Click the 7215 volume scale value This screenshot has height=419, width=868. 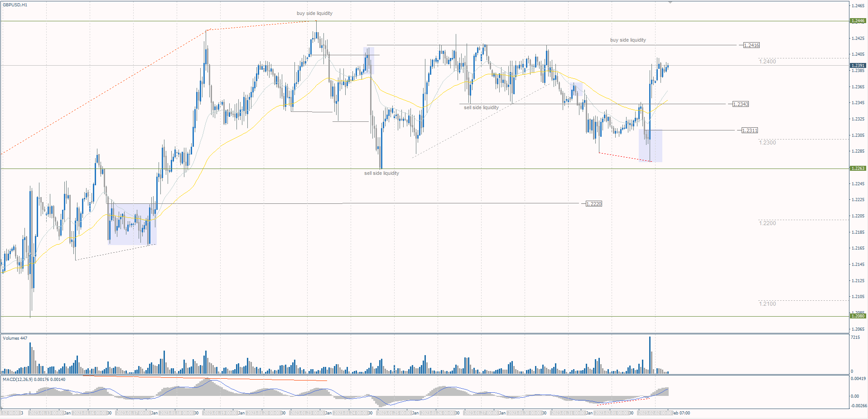[855, 338]
